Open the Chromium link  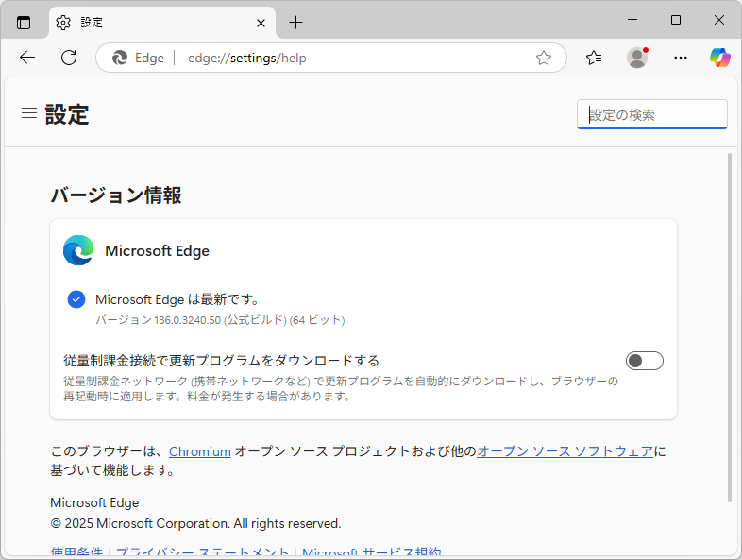(200, 451)
